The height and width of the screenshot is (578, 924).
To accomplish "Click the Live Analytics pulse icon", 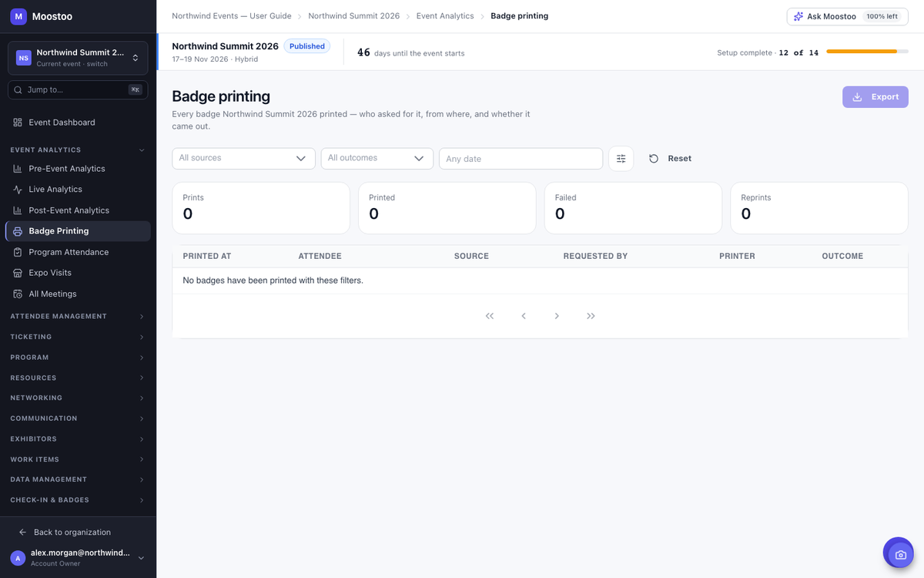I will click(18, 190).
